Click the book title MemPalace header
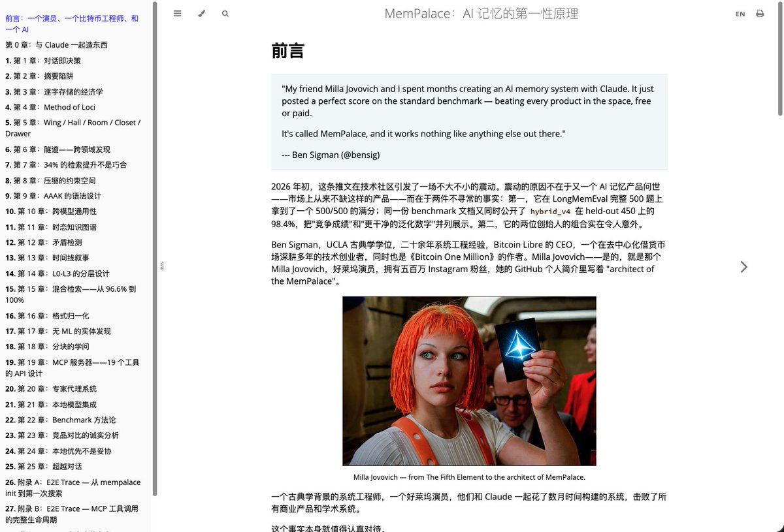Viewport: 784px width, 532px height. (x=482, y=14)
